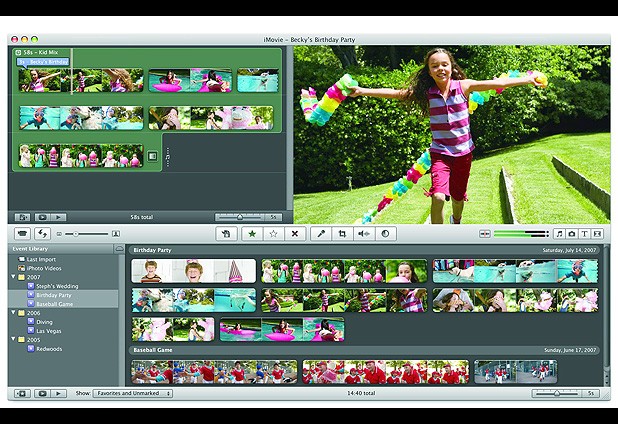Image resolution: width=618 pixels, height=424 pixels.
Task: Click the transition icon after last project clip
Action: click(153, 156)
